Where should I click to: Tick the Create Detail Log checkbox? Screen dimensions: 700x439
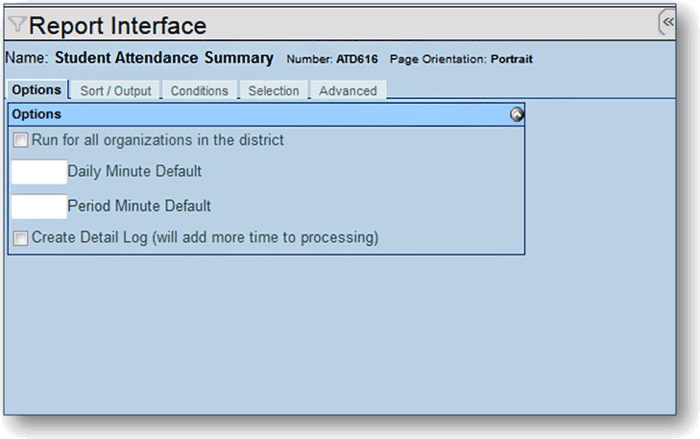tap(21, 238)
